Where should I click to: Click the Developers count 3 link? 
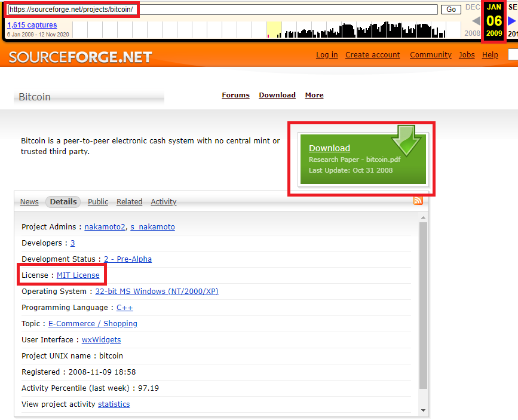73,243
